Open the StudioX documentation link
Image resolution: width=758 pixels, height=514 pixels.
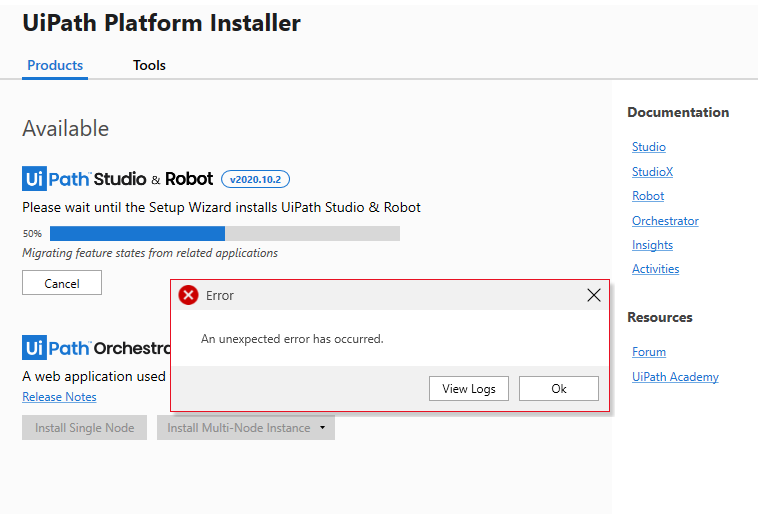pyautogui.click(x=652, y=172)
